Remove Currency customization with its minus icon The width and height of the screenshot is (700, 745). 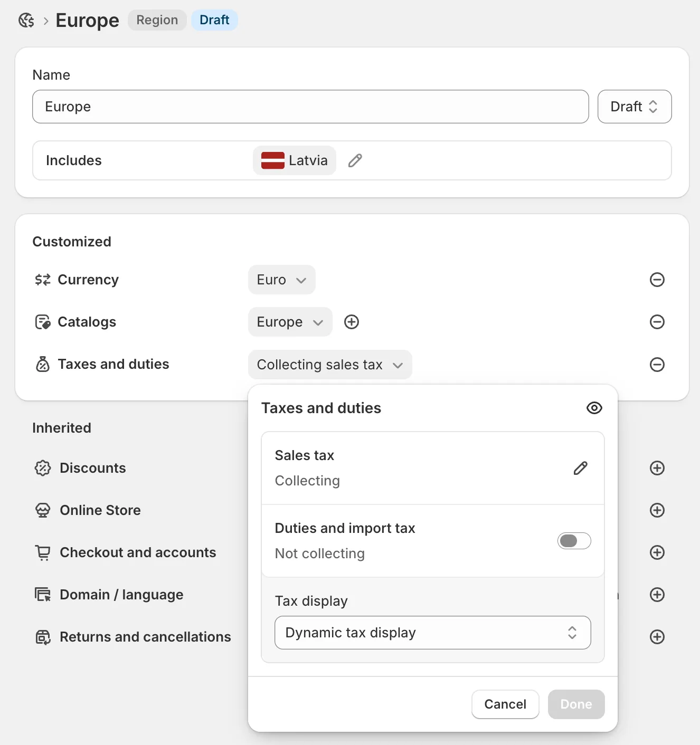657,280
